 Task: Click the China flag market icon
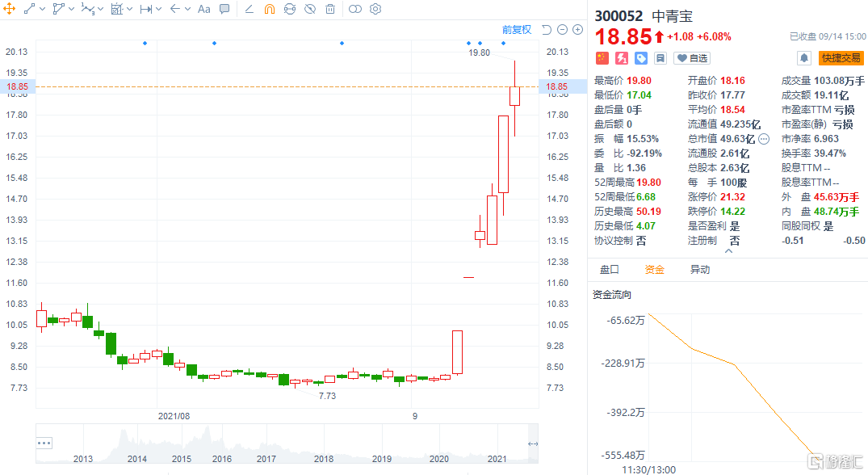[602, 58]
